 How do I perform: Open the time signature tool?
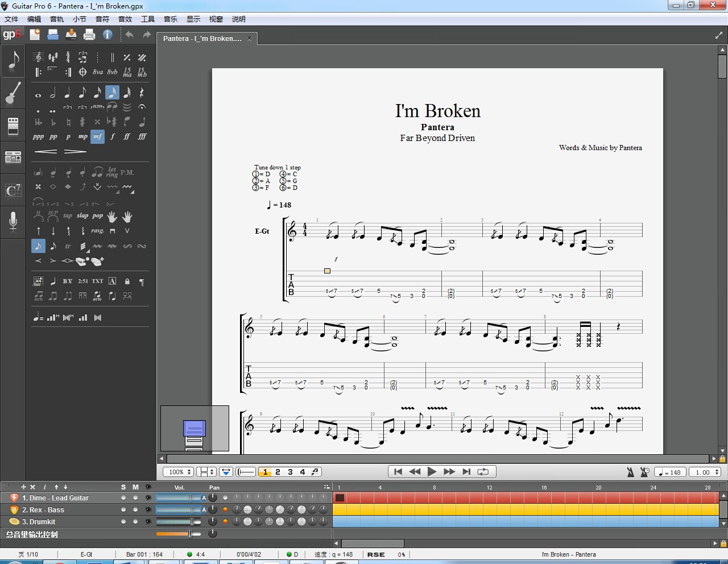[x=68, y=57]
